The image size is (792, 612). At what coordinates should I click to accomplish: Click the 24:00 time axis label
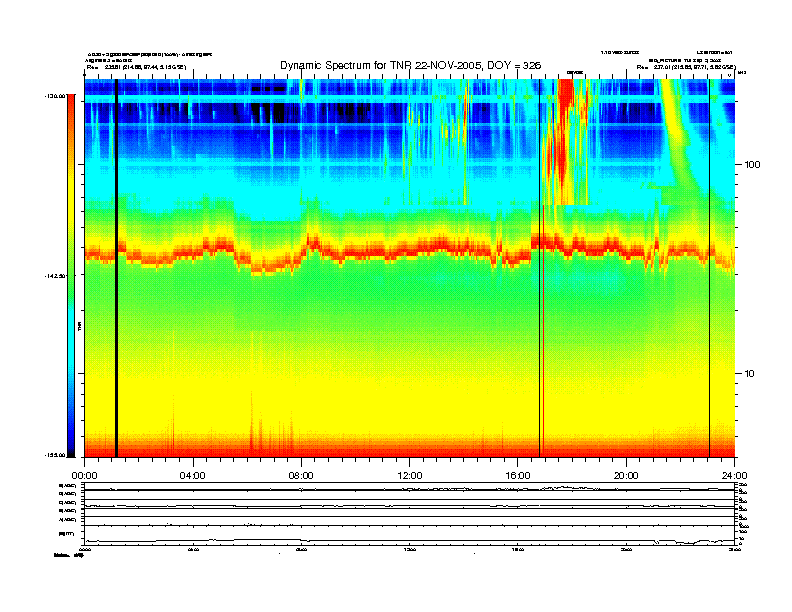pyautogui.click(x=734, y=476)
